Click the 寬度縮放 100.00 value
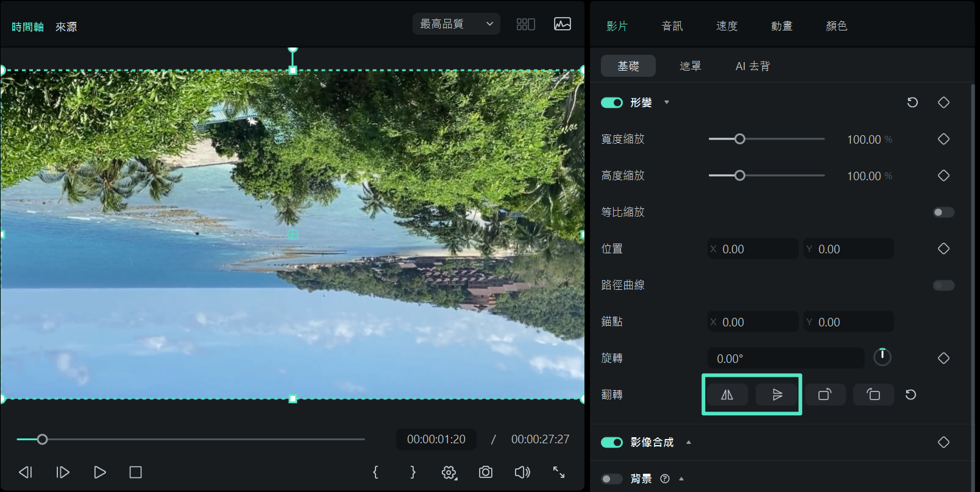Viewport: 980px width, 492px height. pyautogui.click(x=864, y=139)
